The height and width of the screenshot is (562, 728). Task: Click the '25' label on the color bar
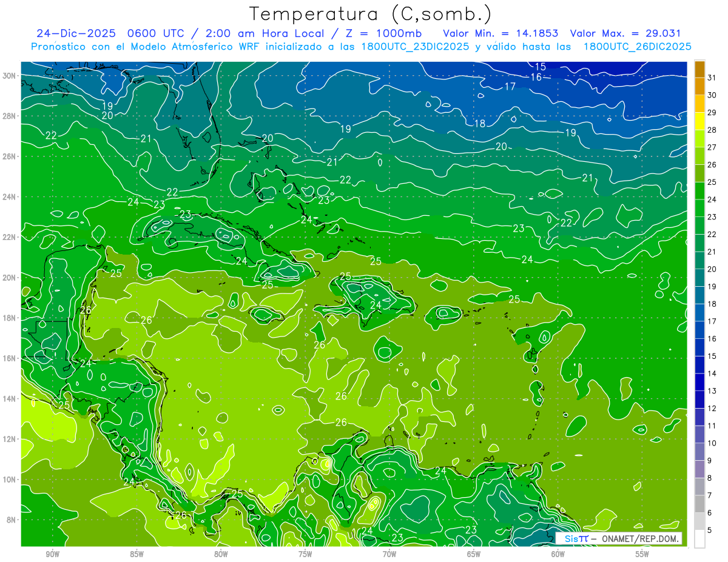click(712, 182)
